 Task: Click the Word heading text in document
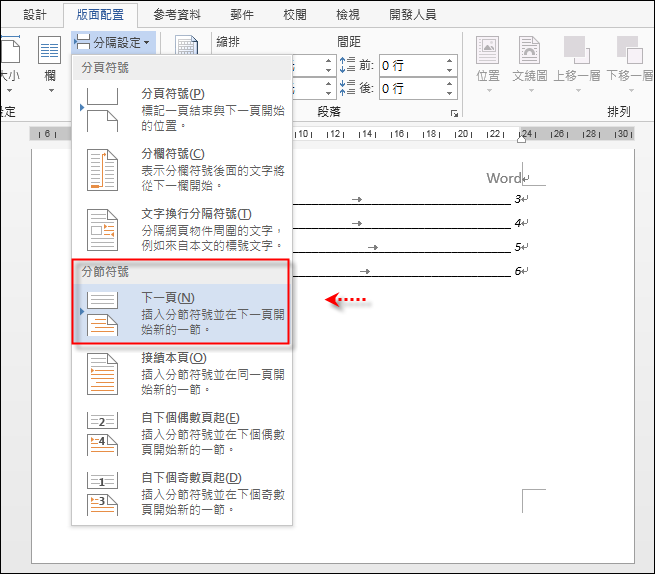(504, 178)
